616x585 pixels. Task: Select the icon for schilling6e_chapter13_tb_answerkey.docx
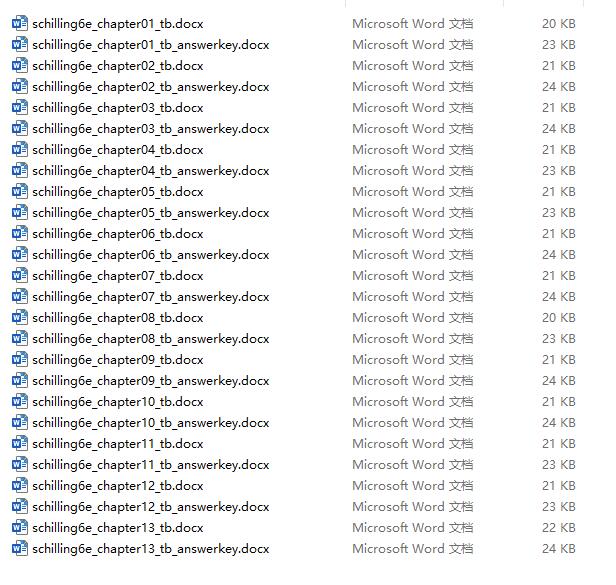coord(20,549)
